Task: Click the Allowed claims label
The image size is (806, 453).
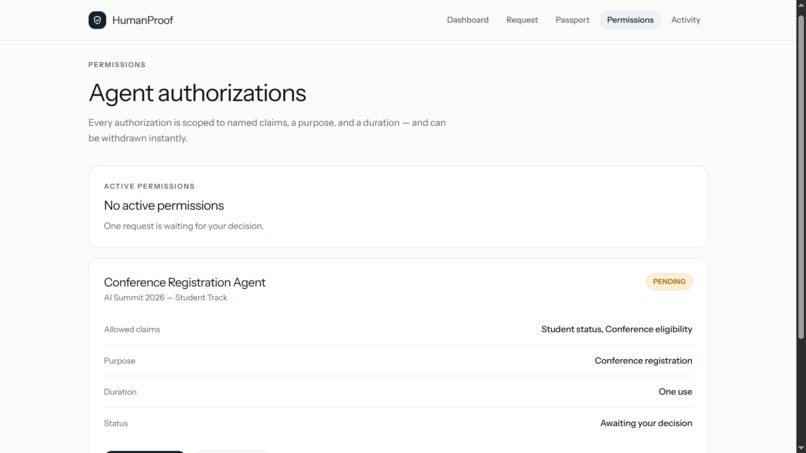Action: click(x=132, y=330)
